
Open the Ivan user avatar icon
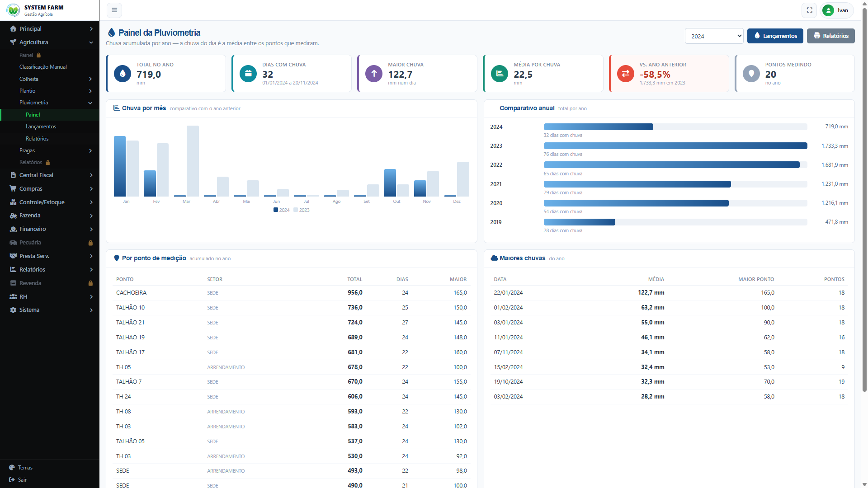point(828,10)
